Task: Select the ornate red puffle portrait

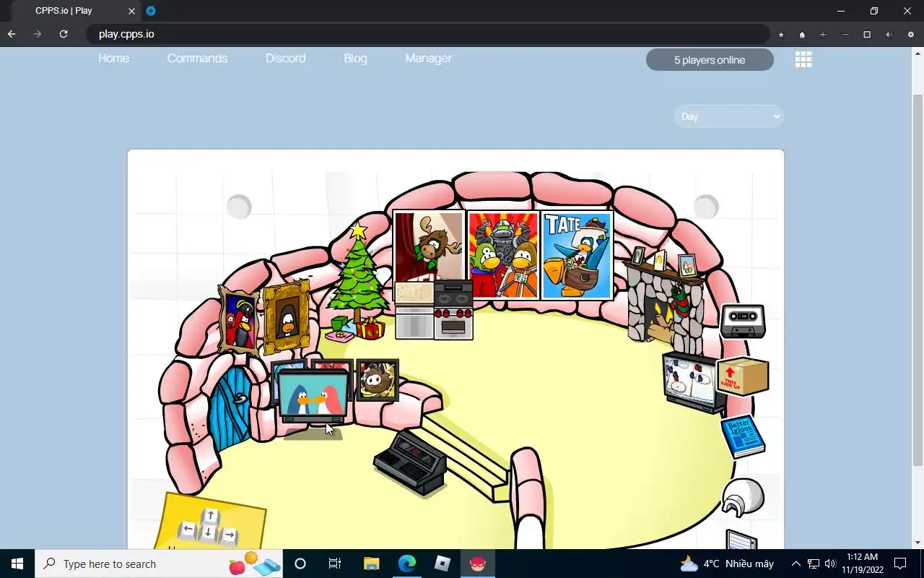Action: pos(239,320)
